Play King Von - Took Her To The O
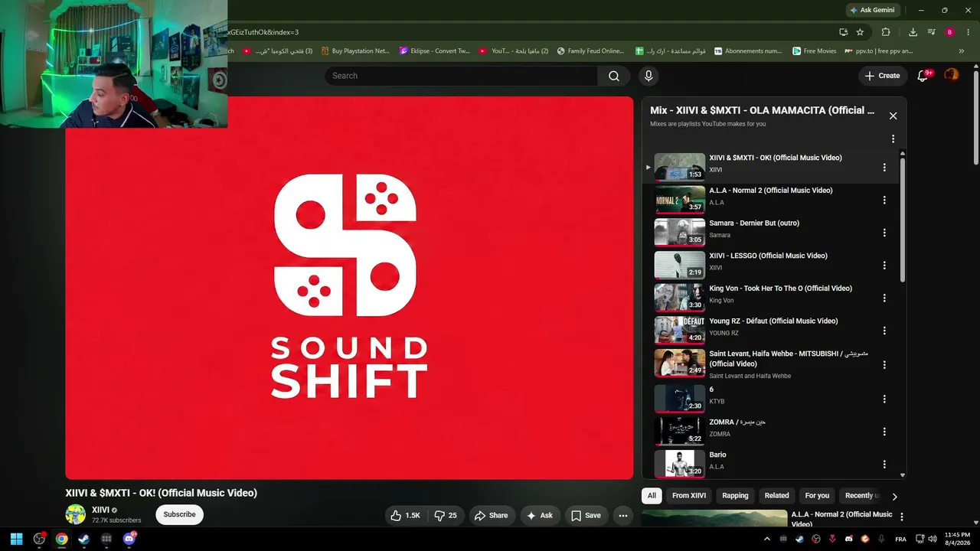 point(680,298)
